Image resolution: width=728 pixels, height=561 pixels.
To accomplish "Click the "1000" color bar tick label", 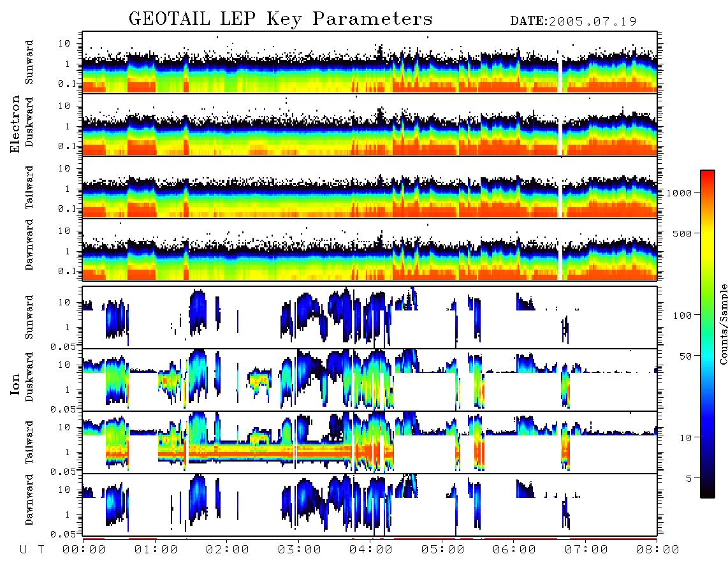I will (679, 193).
